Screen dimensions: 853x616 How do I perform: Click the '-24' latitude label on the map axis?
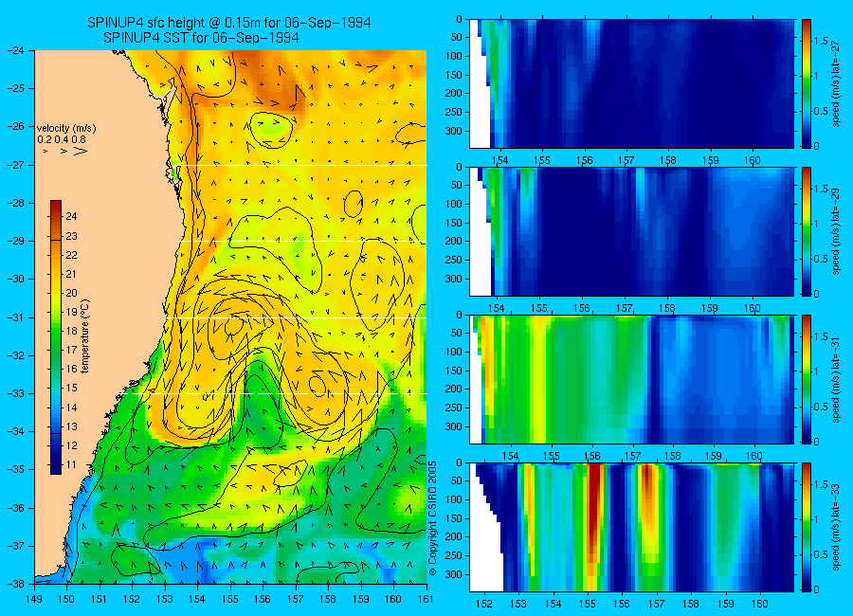click(x=16, y=50)
